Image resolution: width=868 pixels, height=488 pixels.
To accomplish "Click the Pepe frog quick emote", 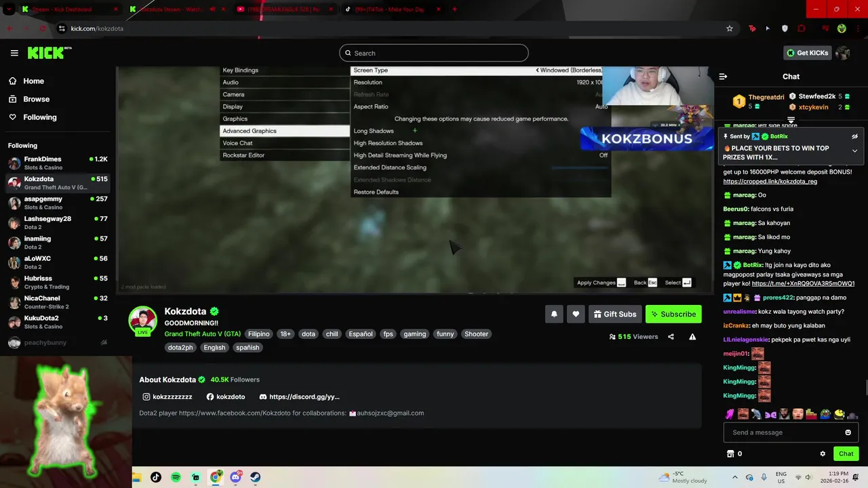I will (825, 414).
